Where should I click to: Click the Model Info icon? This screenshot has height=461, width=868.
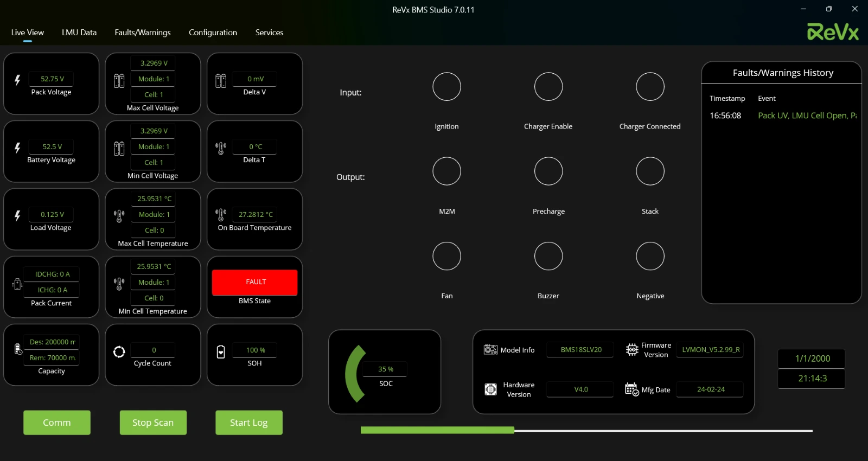(x=490, y=350)
